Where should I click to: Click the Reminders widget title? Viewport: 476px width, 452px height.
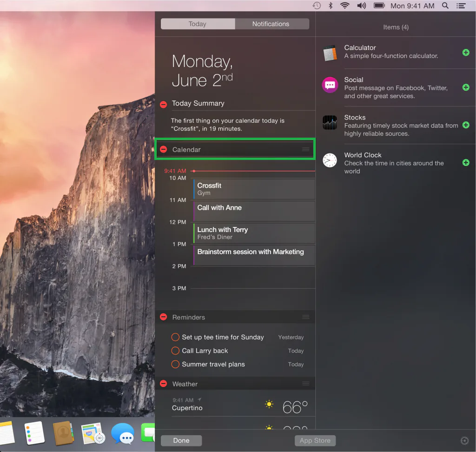pyautogui.click(x=189, y=317)
